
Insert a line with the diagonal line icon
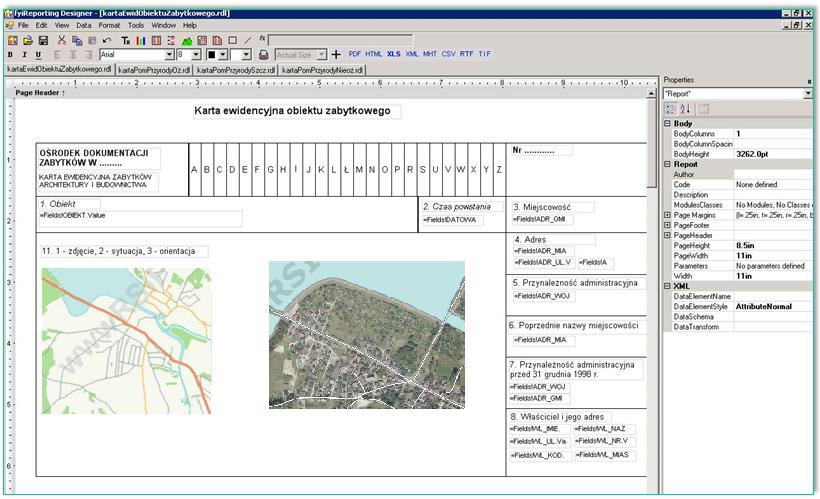[x=247, y=40]
